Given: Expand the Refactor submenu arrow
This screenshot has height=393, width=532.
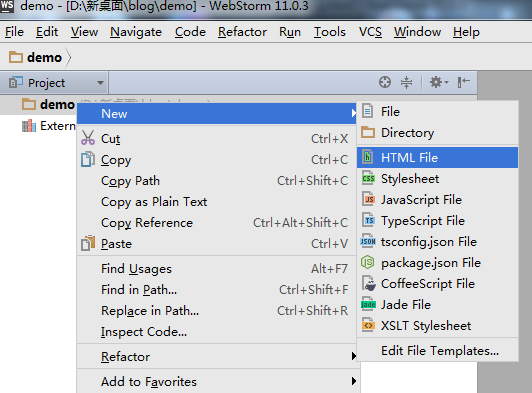Looking at the screenshot, I should [354, 356].
